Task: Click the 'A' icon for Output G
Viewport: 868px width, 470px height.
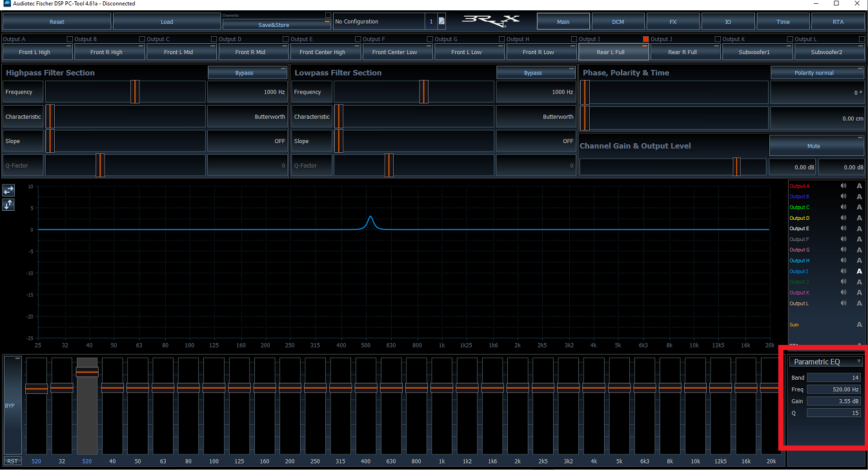Action: [x=859, y=250]
